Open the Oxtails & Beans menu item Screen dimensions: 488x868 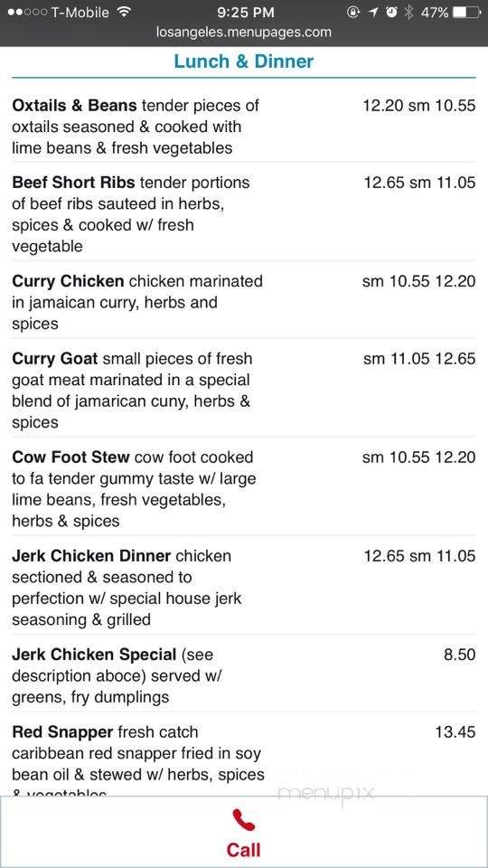[243, 127]
